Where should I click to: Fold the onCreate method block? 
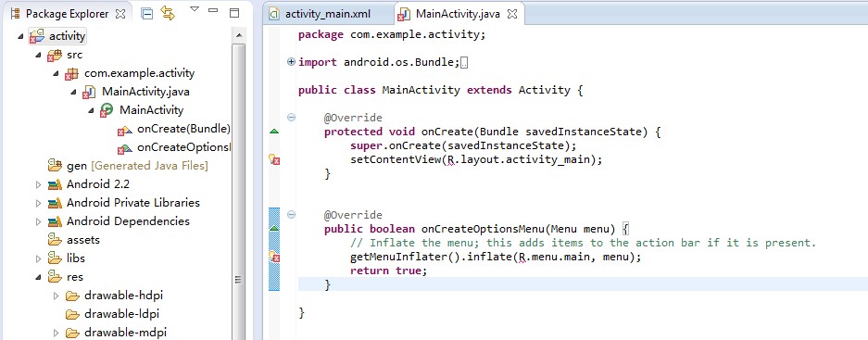pyautogui.click(x=291, y=118)
